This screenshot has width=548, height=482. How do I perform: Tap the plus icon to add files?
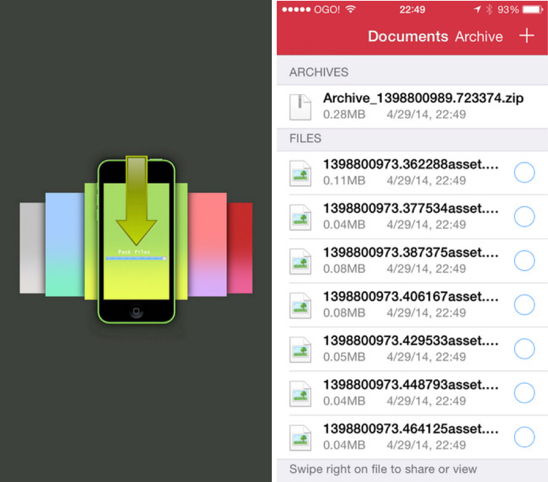click(x=526, y=36)
